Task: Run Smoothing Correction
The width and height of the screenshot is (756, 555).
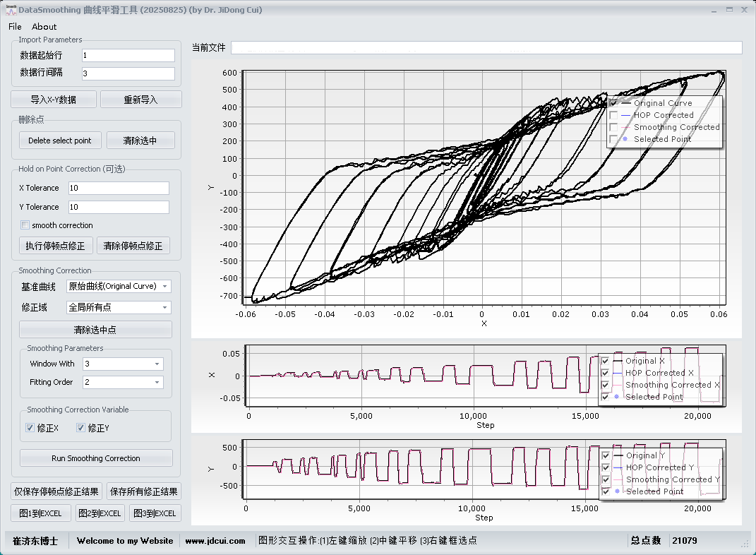Action: pyautogui.click(x=96, y=458)
